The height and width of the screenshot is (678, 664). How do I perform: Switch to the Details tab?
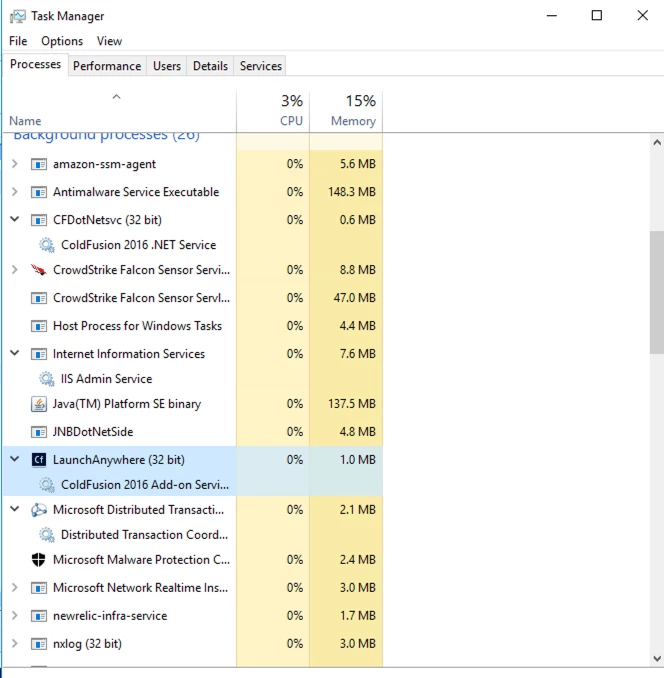[x=210, y=66]
